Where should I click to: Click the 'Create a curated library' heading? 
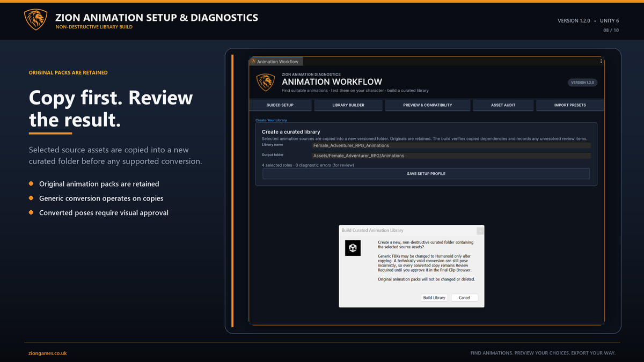coord(291,131)
